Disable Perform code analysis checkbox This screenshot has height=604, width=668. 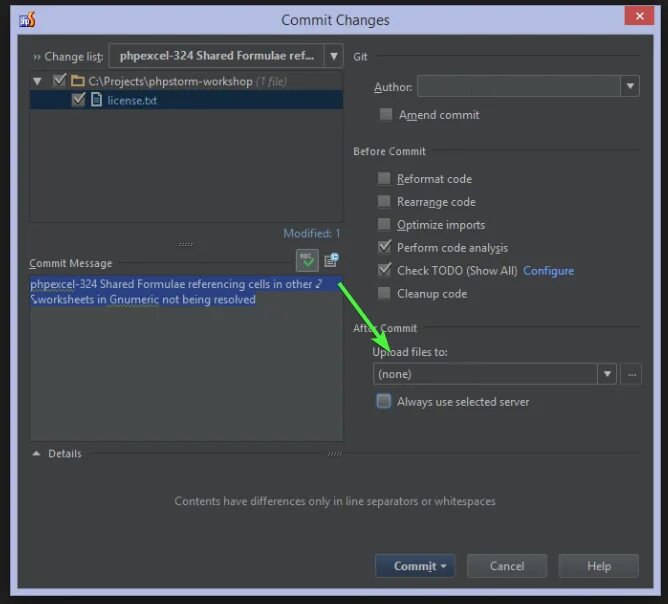click(x=384, y=247)
